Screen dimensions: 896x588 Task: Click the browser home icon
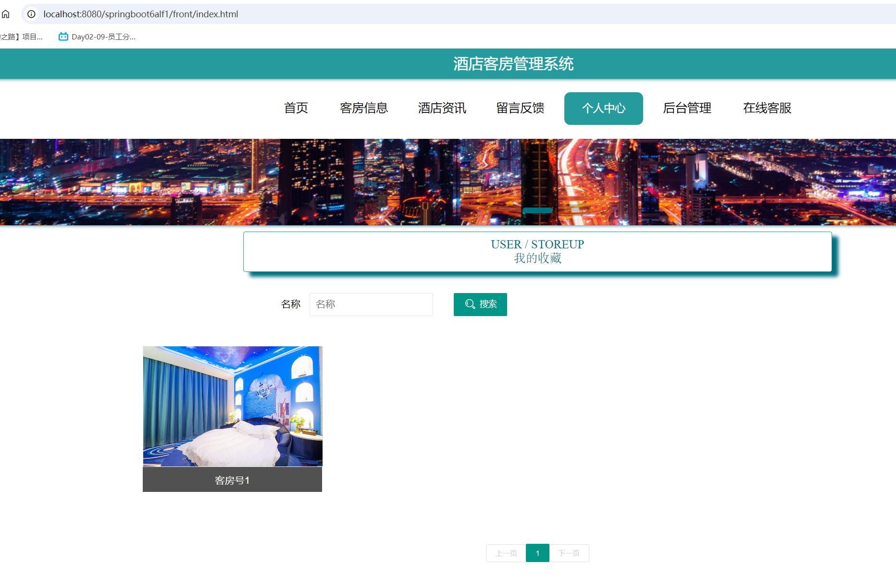coord(5,14)
